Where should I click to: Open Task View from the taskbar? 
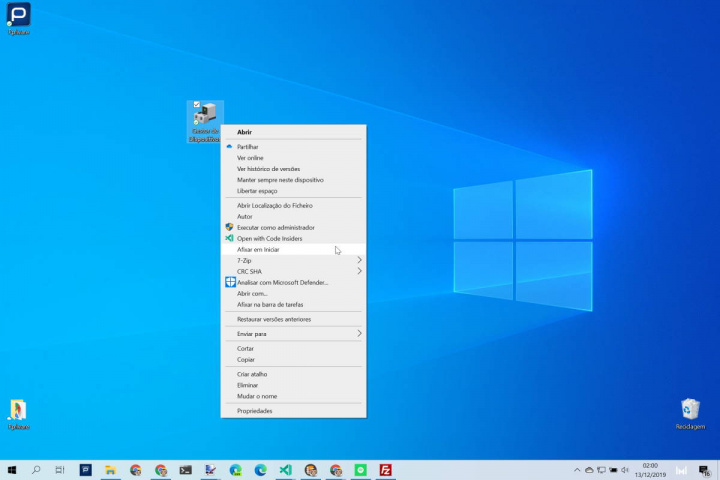pyautogui.click(x=60, y=469)
